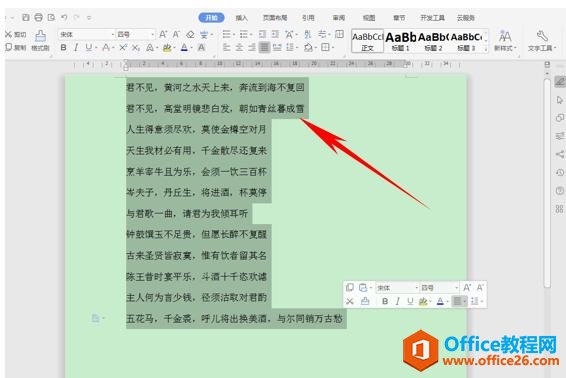This screenshot has width=566, height=378.
Task: Open the history icon in right sidebar
Action: tap(560, 172)
